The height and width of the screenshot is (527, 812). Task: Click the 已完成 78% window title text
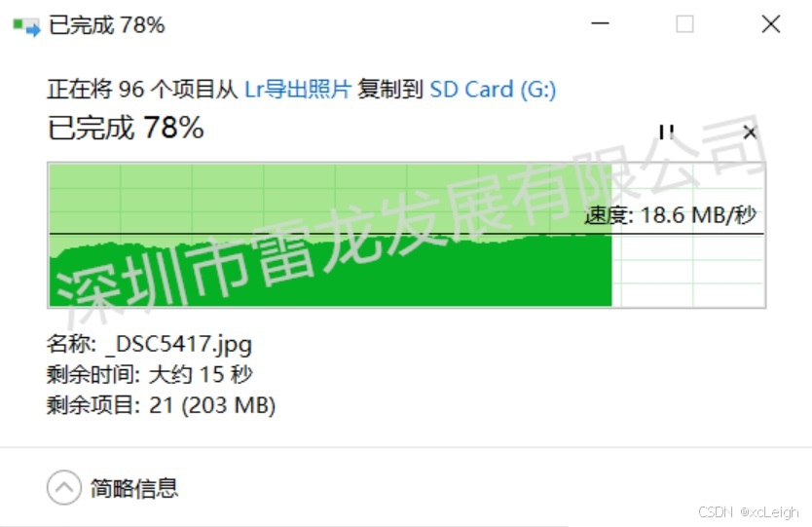(x=107, y=25)
